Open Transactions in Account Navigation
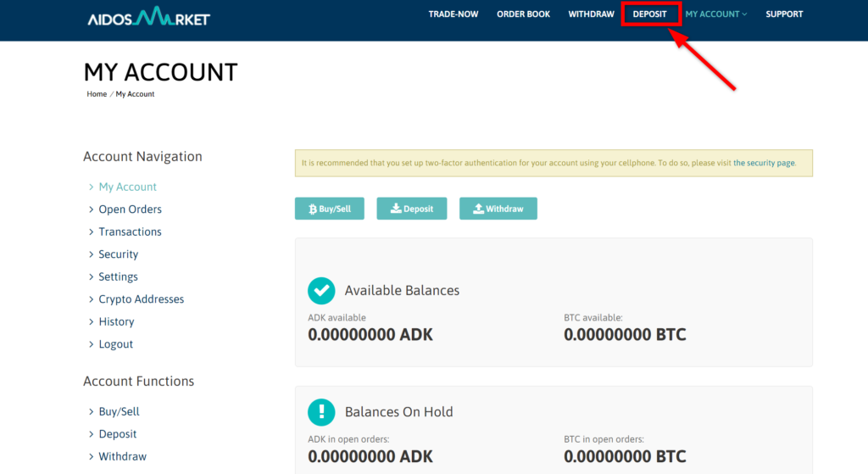This screenshot has width=868, height=474. [130, 231]
